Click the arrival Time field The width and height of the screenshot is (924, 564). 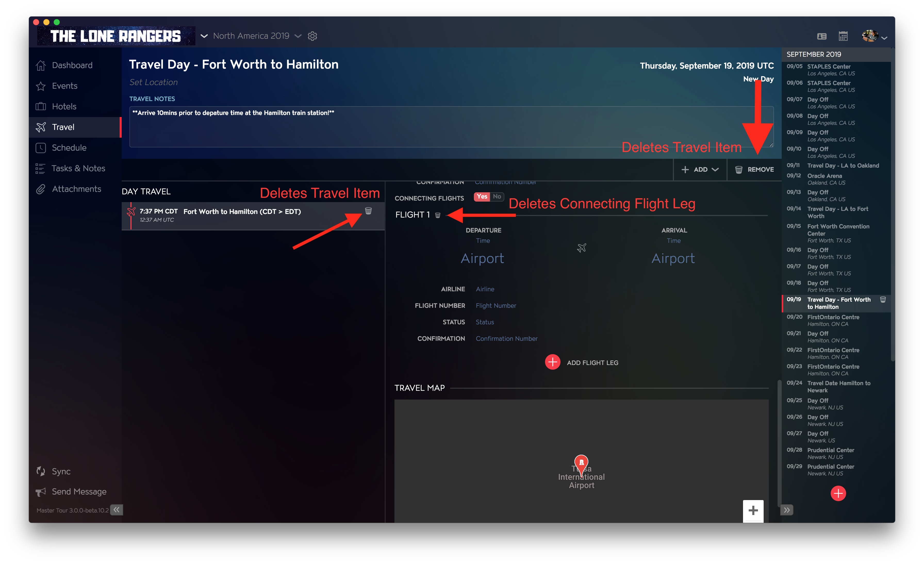tap(673, 241)
